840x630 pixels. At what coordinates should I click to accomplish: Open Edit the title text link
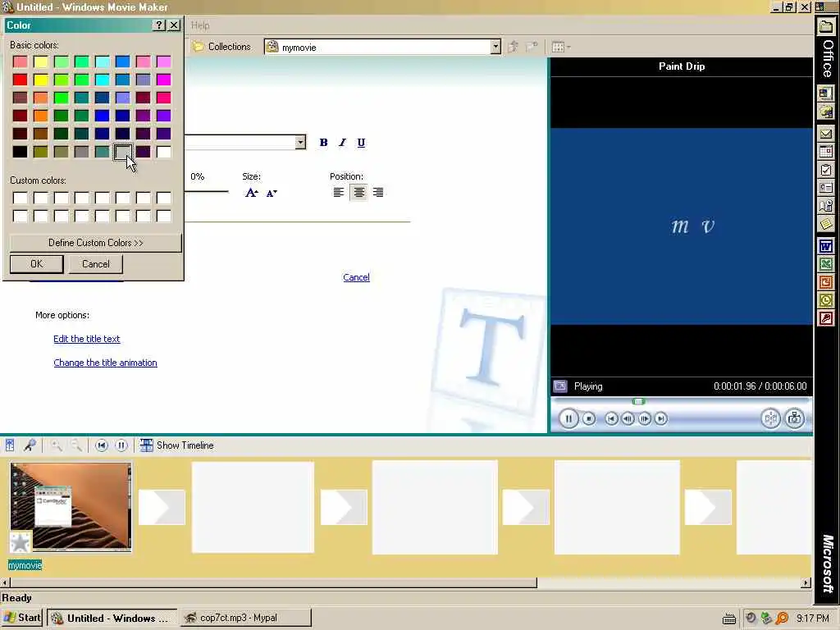pos(87,339)
